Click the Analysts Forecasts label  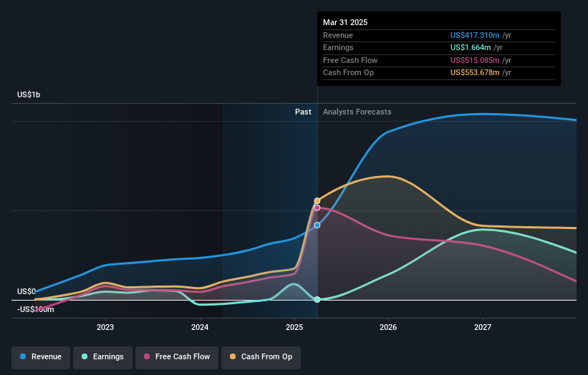[x=357, y=112]
